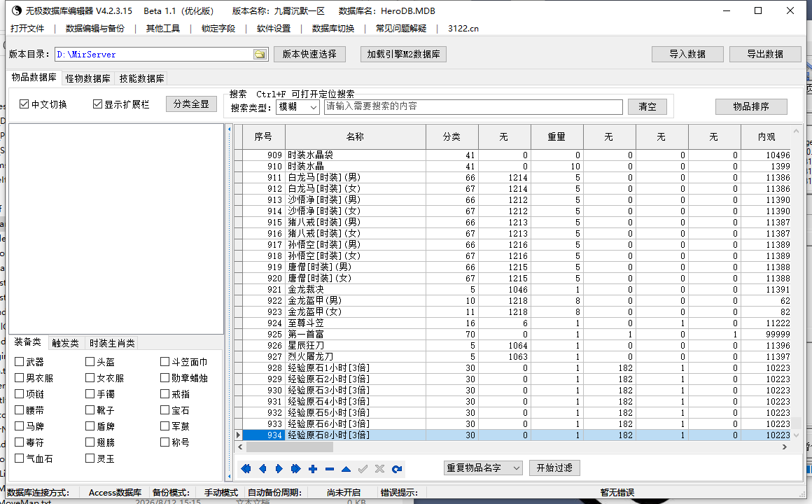The height and width of the screenshot is (504, 812).
Task: Open 软件设置 menu
Action: 274,29
